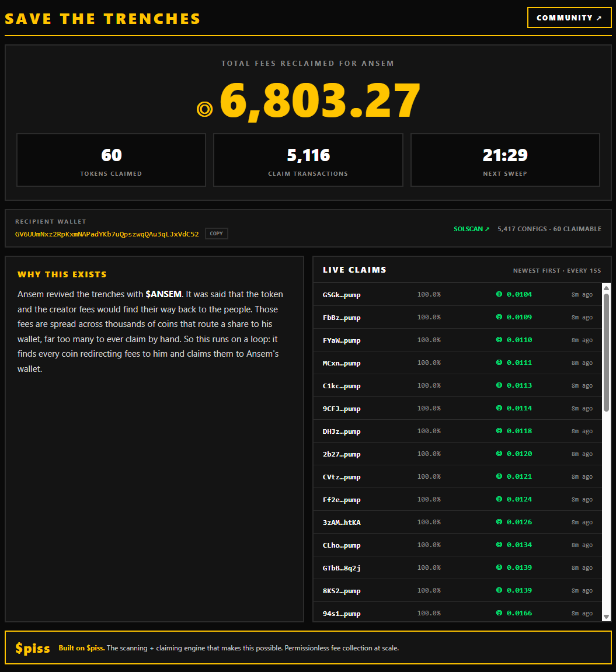
Task: Click the 94s1…pump claim row name
Action: coord(342,613)
